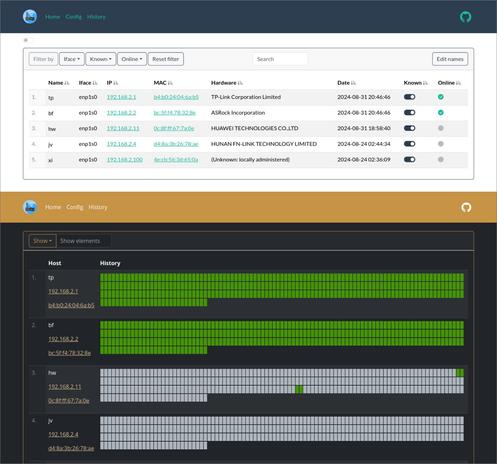Go to Config in top navbar
This screenshot has height=464, width=497.
coord(73,17)
